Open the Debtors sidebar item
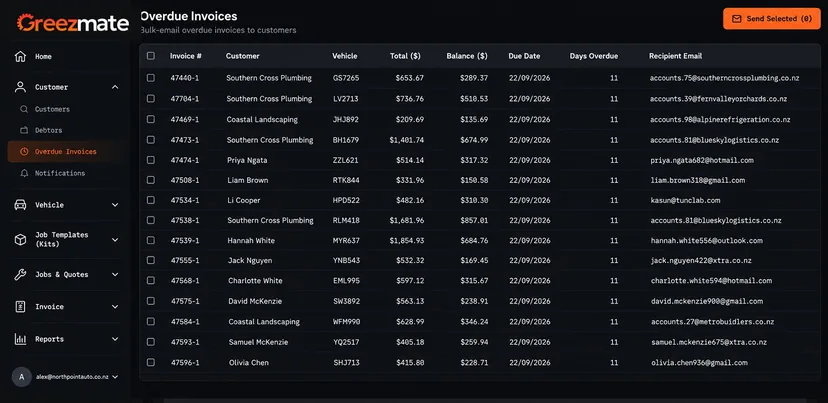 tap(49, 130)
